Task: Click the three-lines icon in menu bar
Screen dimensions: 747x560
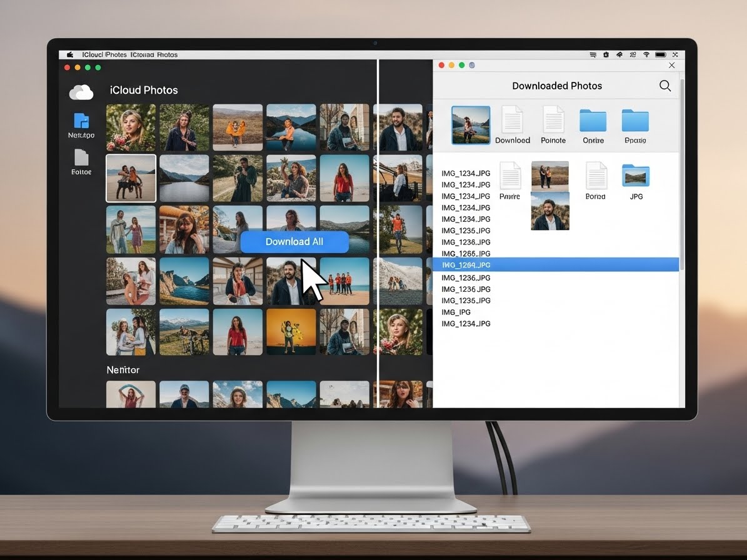Action: click(593, 55)
